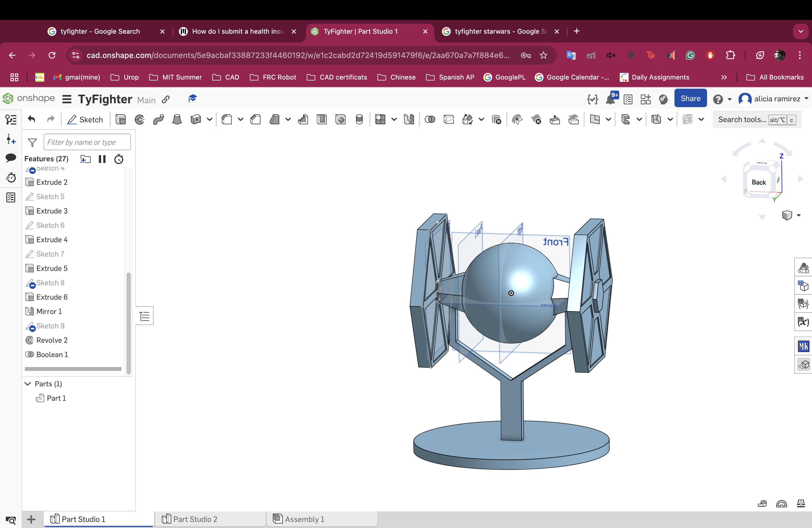Open the Onshape document hamburger menu

[x=67, y=99]
